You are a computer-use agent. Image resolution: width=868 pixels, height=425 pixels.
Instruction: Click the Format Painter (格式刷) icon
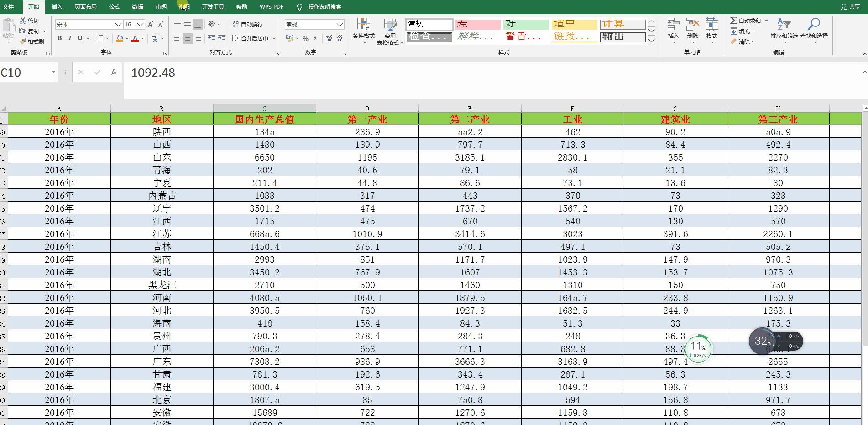(x=23, y=41)
